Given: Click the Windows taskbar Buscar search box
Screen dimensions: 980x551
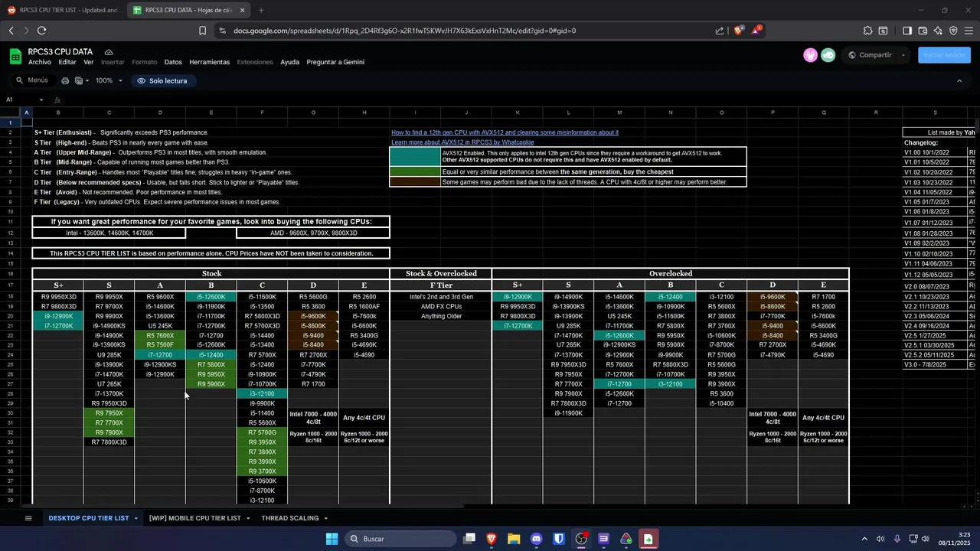Looking at the screenshot, I should (x=400, y=539).
